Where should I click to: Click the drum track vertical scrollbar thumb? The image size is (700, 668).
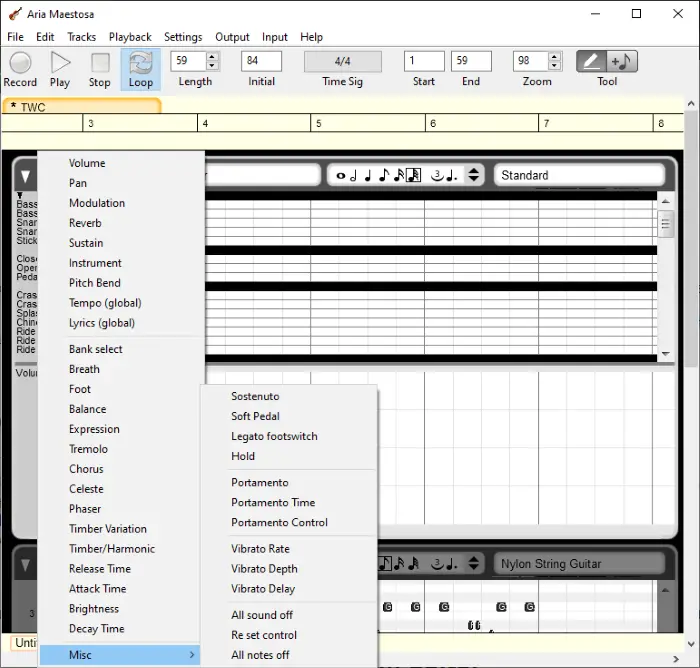pyautogui.click(x=665, y=224)
